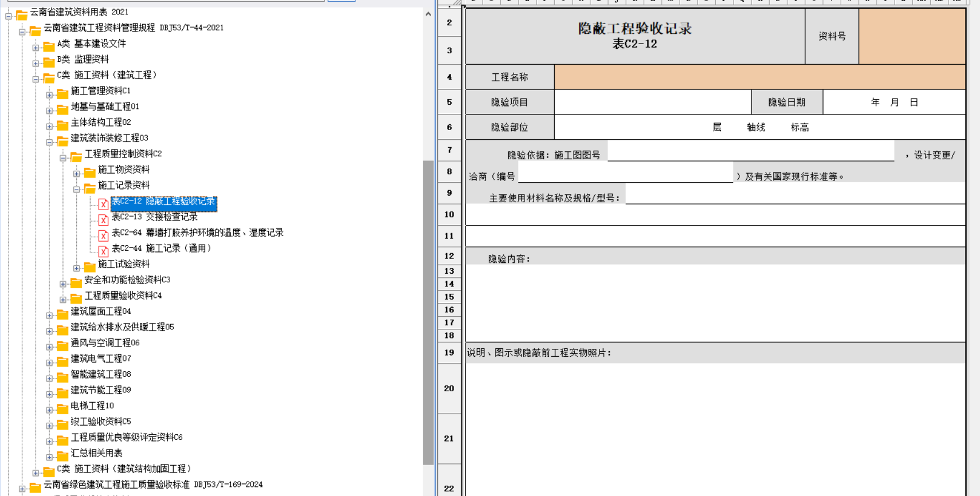Expand the 建筑屋面工程04 node
The width and height of the screenshot is (980, 496).
[49, 315]
